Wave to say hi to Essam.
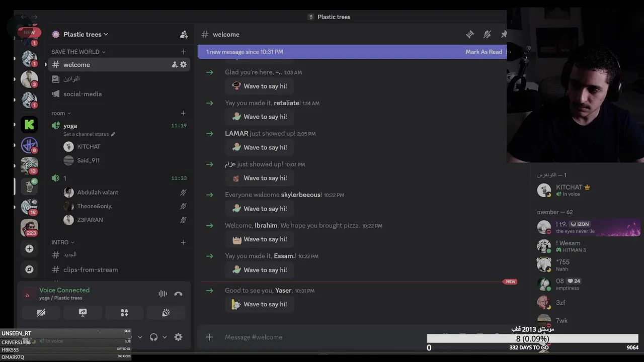The height and width of the screenshot is (362, 644). pyautogui.click(x=260, y=270)
